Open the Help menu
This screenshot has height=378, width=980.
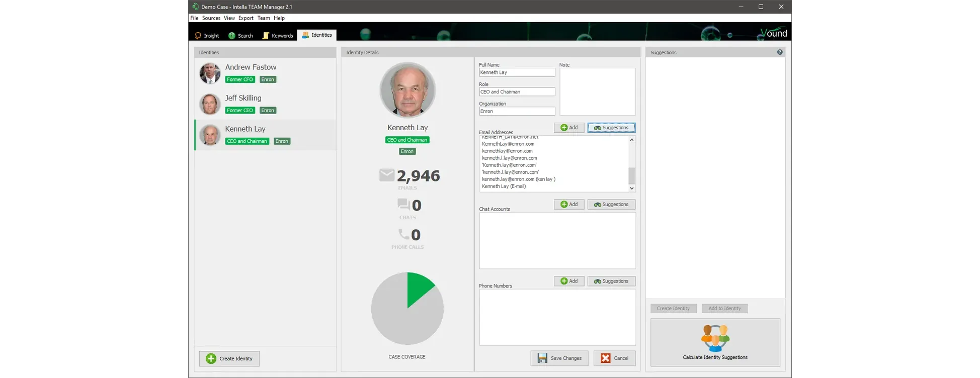tap(279, 18)
